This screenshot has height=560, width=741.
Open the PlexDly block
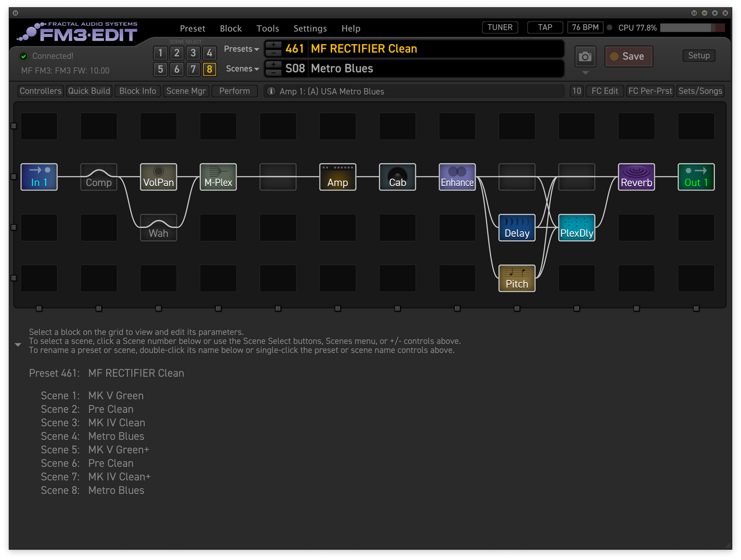click(x=576, y=228)
